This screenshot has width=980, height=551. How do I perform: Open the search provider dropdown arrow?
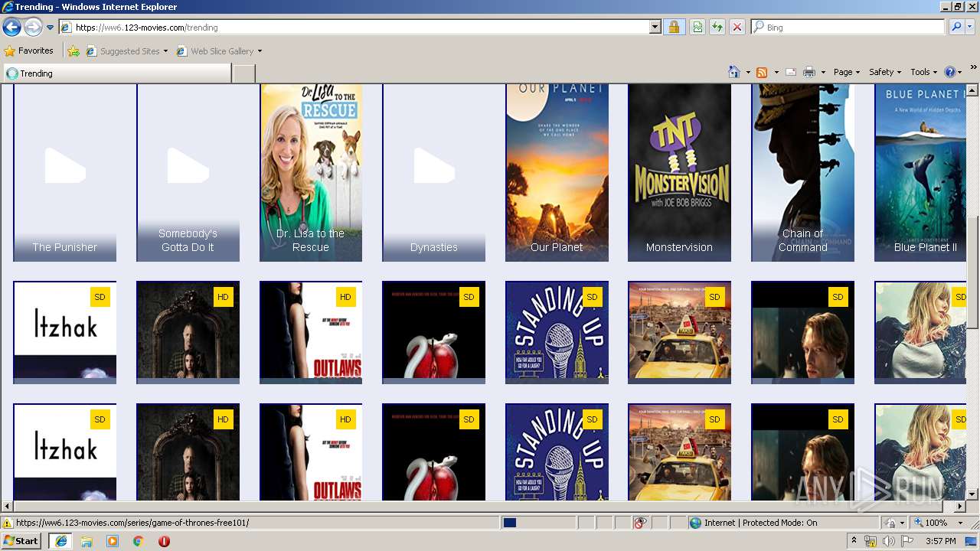969,28
